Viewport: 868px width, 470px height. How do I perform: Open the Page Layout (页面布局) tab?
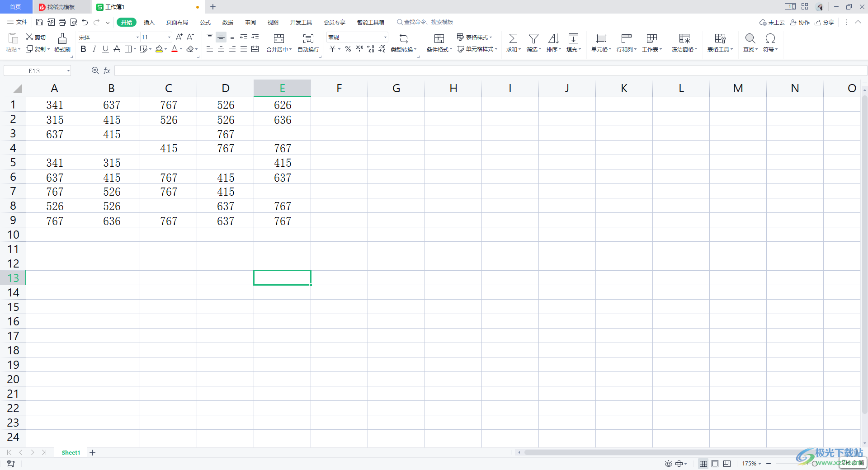point(177,22)
